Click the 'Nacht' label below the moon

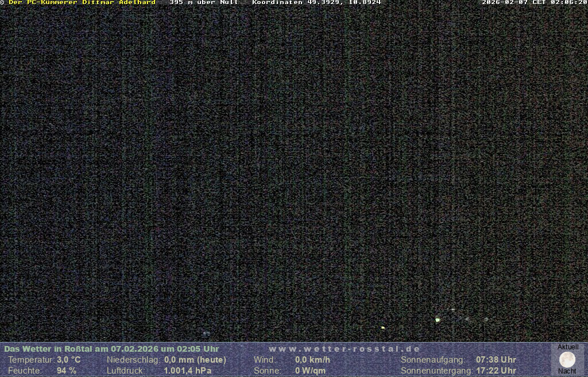coord(567,371)
